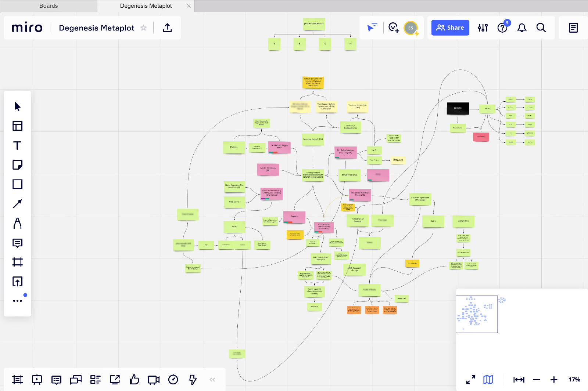
Task: Toggle the minimap map icon
Action: pyautogui.click(x=488, y=380)
